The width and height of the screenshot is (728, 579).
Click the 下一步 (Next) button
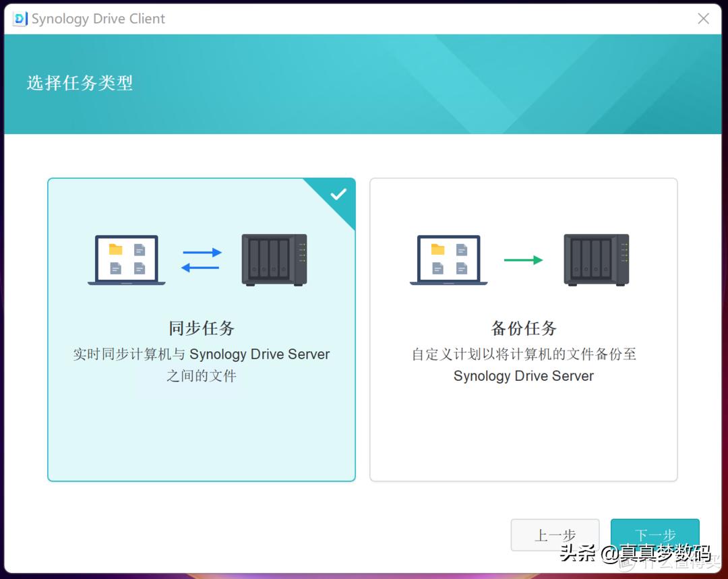[x=655, y=535]
